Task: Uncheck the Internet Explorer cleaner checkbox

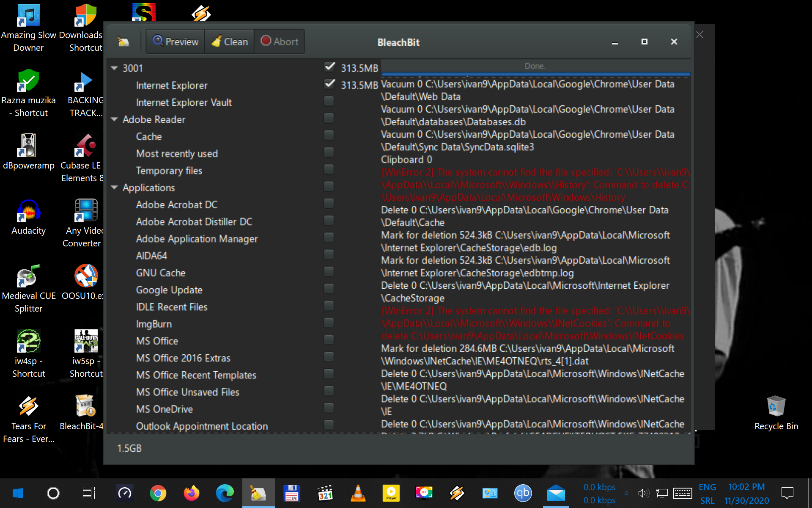Action: tap(330, 84)
